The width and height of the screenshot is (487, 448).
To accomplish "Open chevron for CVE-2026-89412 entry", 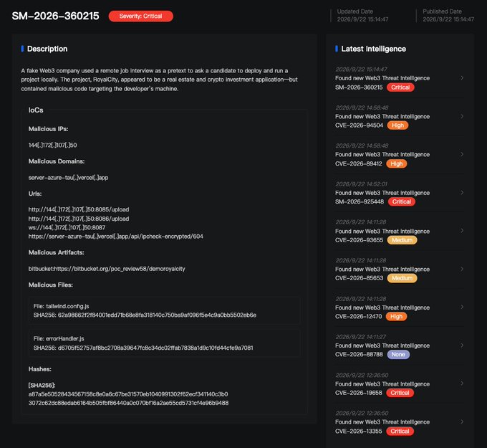I will tap(462, 154).
